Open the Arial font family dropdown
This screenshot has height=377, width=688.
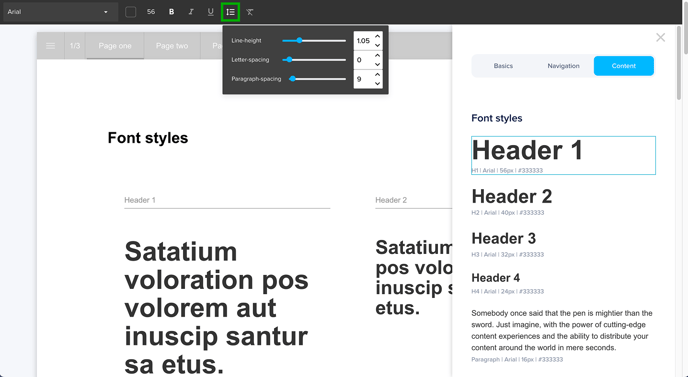tap(60, 12)
